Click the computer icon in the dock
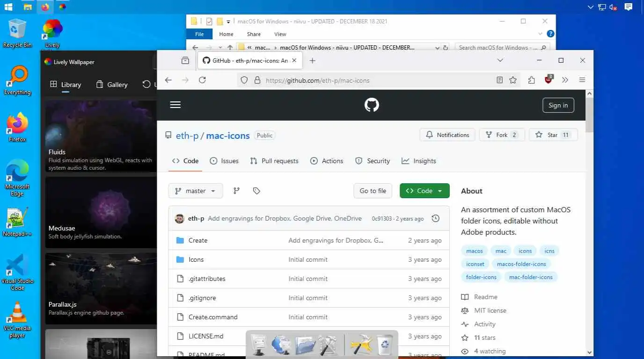Viewport: 644px width, 359px height. [x=259, y=345]
